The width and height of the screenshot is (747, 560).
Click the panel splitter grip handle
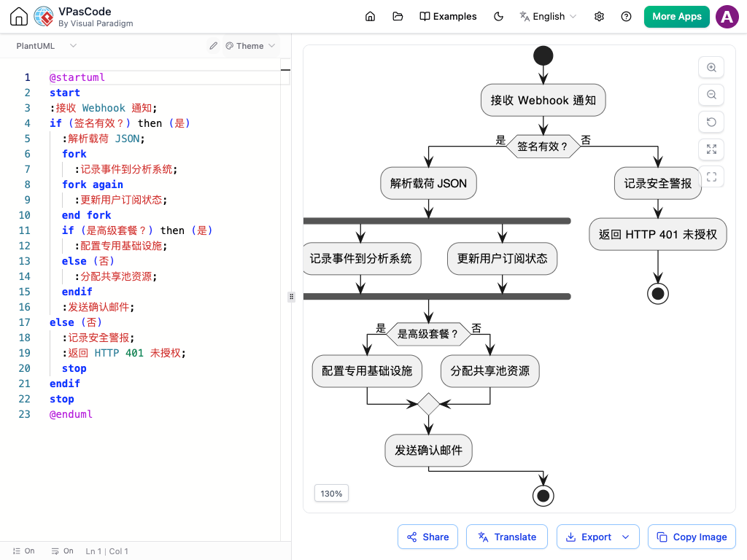pos(292,297)
